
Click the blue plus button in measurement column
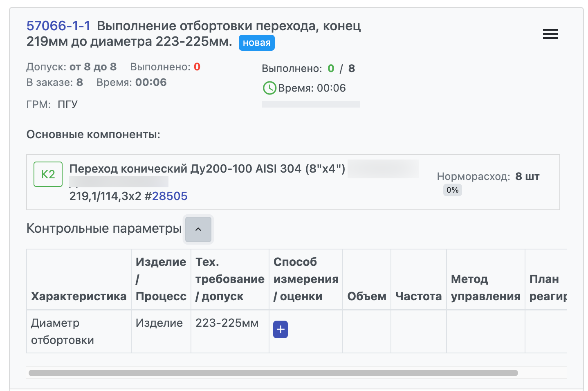point(280,330)
